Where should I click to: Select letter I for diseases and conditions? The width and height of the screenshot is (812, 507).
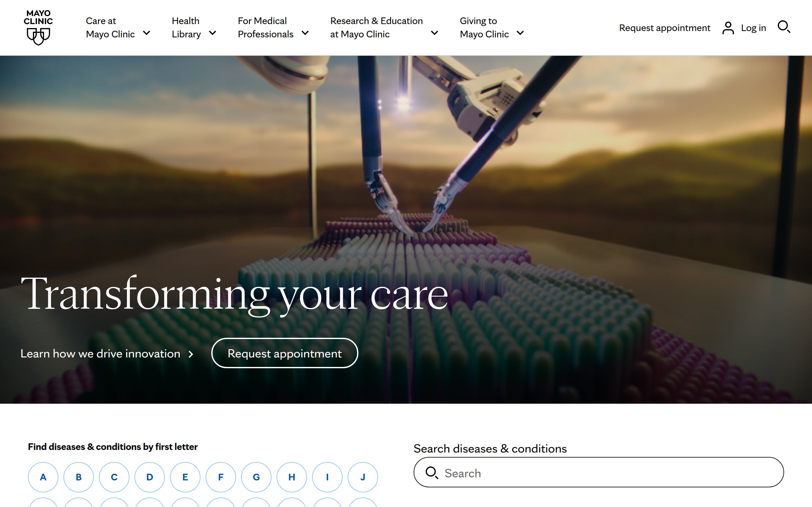(327, 477)
